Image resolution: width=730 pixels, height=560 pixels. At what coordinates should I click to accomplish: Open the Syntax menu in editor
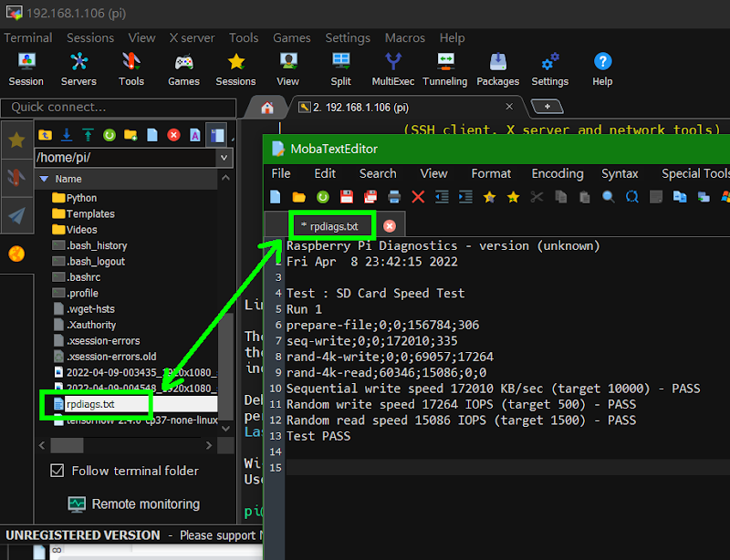coord(620,173)
